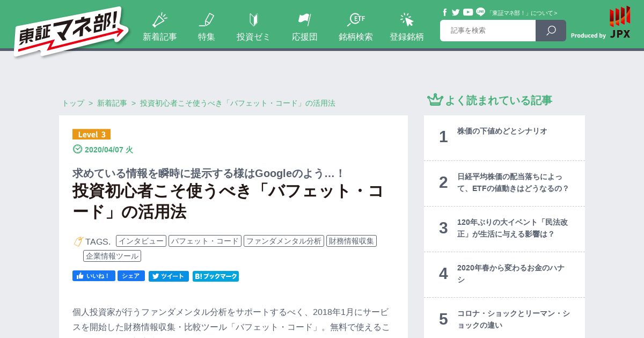Go to 新着記事 breadcrumb
The height and width of the screenshot is (338, 644).
tap(112, 103)
